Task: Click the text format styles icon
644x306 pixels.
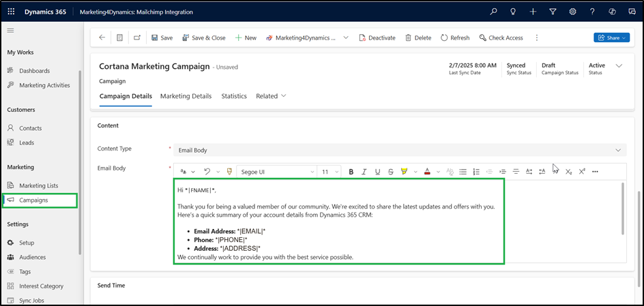Action: pos(184,172)
